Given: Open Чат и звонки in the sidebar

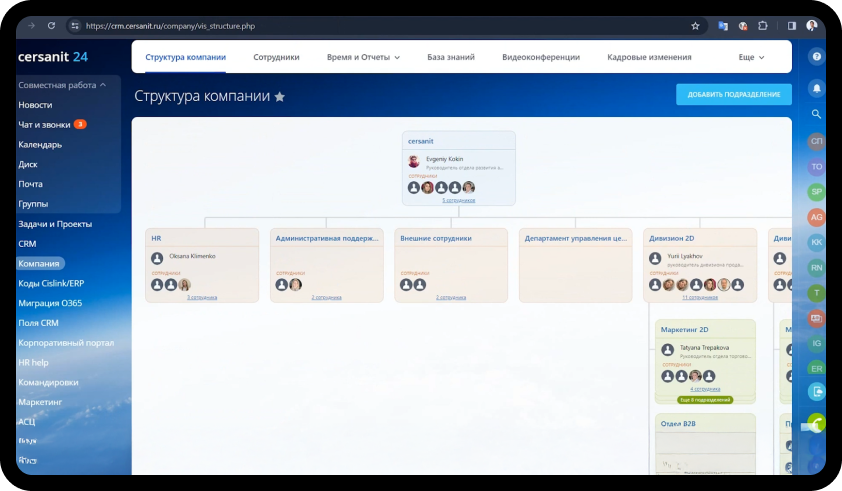Looking at the screenshot, I should pyautogui.click(x=45, y=125).
